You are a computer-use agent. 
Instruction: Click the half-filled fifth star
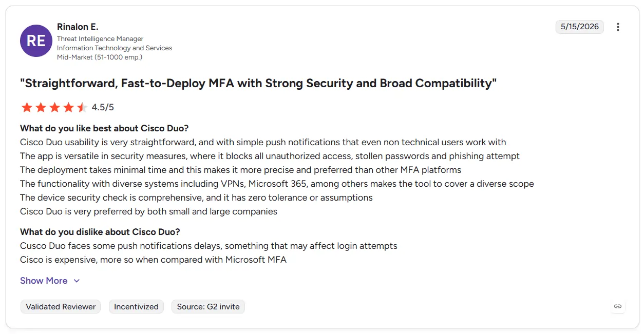point(82,107)
